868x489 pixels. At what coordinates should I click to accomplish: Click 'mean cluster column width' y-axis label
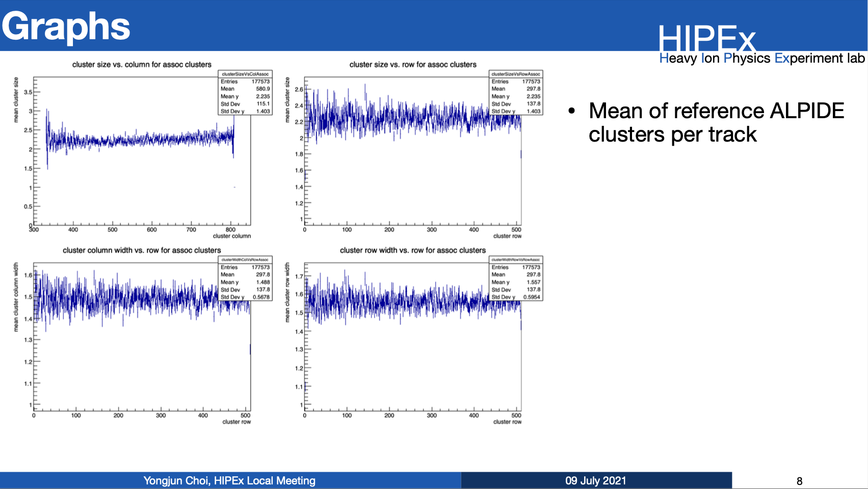pos(16,297)
